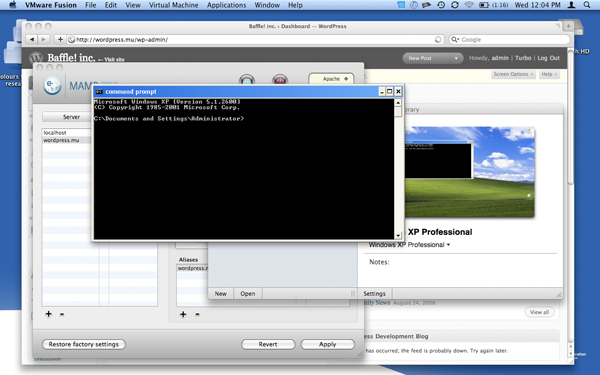Image resolution: width=600 pixels, height=375 pixels.
Task: Remove host with minus button under hosts list
Action: [62, 314]
